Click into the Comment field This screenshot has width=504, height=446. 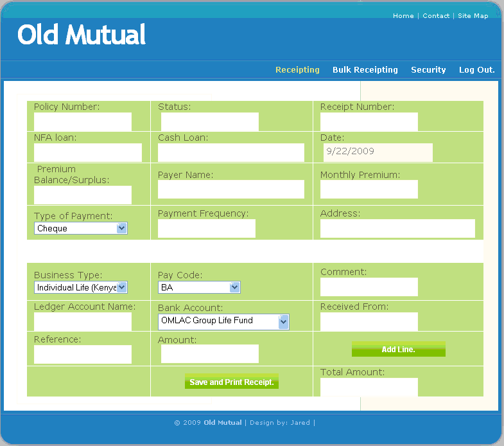click(369, 287)
